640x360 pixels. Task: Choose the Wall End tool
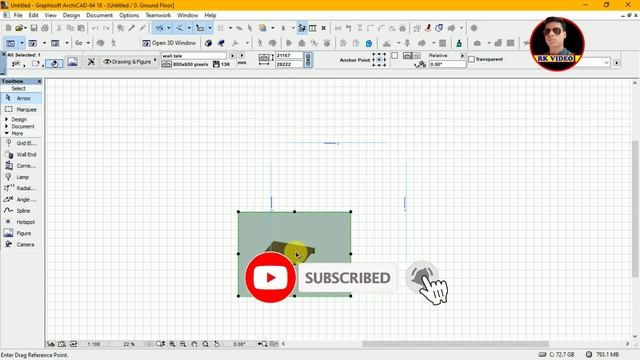pyautogui.click(x=21, y=154)
